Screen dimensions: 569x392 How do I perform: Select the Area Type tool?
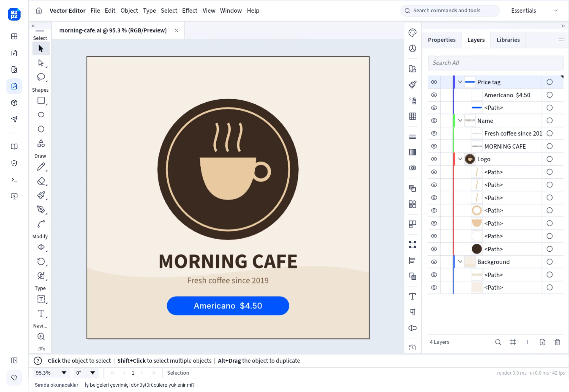(x=41, y=299)
